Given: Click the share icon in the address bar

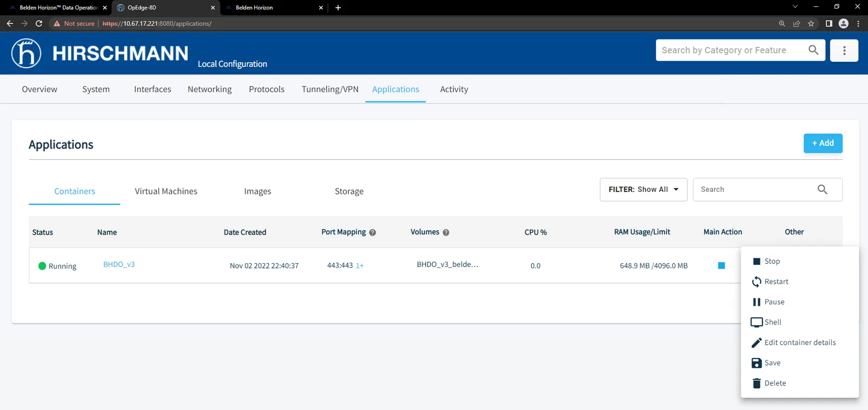Looking at the screenshot, I should [797, 23].
